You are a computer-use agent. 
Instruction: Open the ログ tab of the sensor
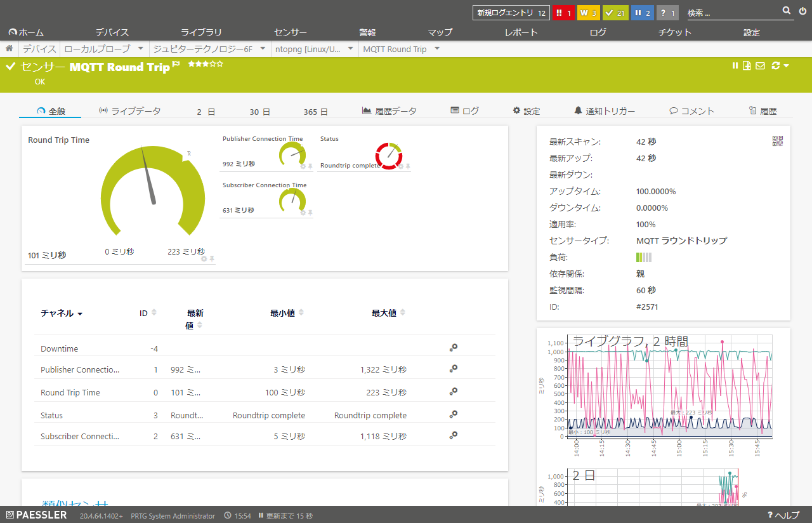(x=464, y=111)
